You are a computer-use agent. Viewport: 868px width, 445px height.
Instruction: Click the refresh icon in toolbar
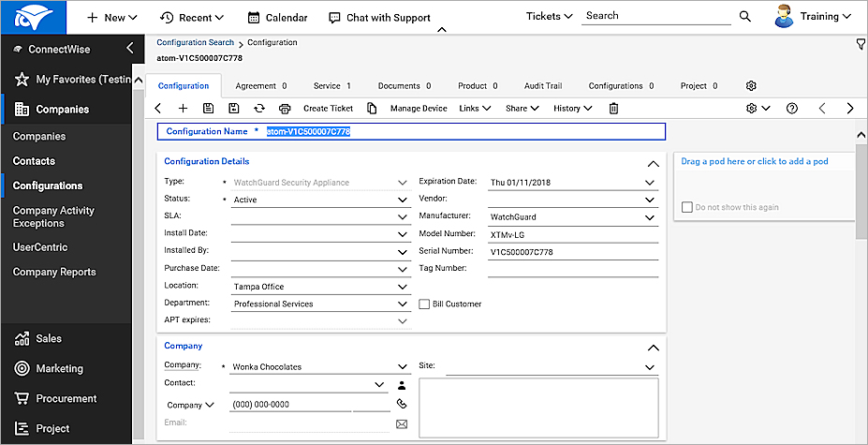(259, 109)
